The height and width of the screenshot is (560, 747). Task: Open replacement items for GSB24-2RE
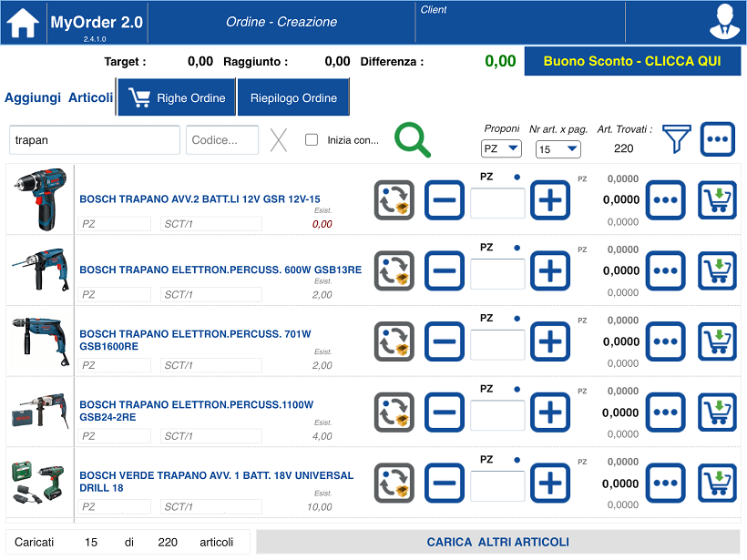394,412
